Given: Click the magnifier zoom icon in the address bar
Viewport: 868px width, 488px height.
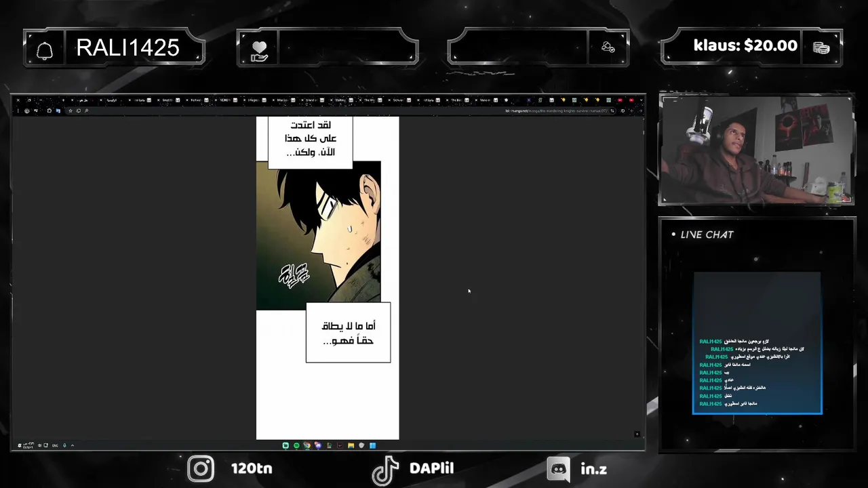Looking at the screenshot, I should 86,110.
